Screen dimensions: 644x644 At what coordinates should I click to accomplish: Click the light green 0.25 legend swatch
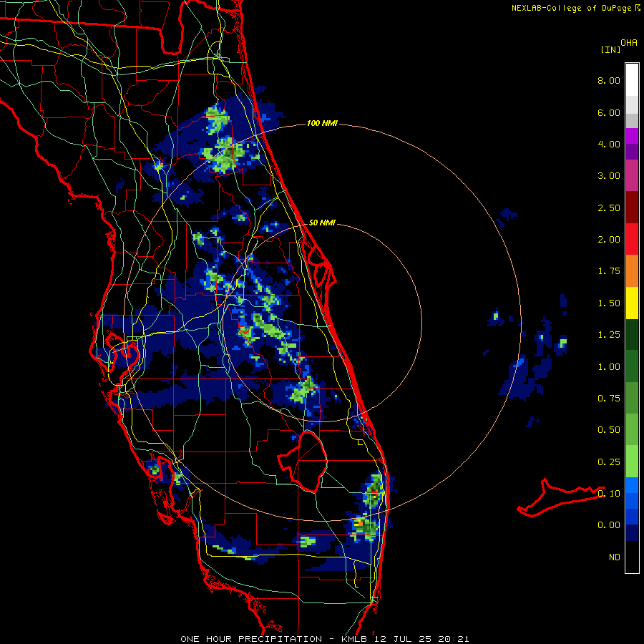pyautogui.click(x=632, y=462)
